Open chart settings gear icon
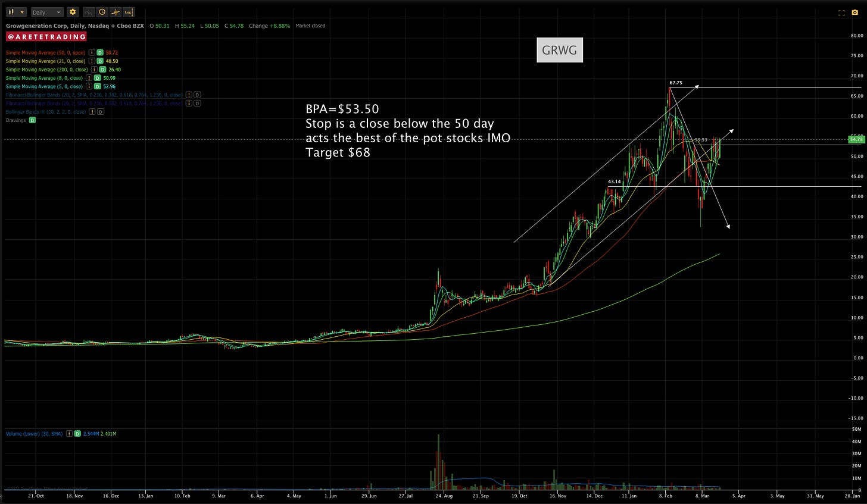This screenshot has width=867, height=504. (73, 12)
